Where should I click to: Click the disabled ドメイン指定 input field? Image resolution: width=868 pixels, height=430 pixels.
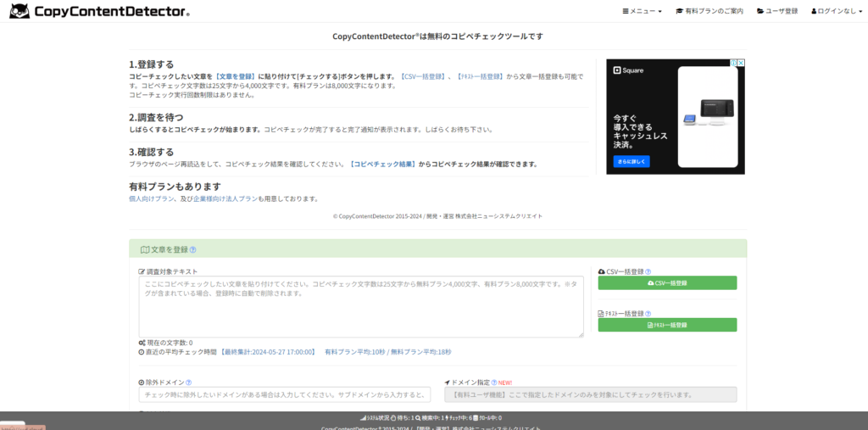coord(591,394)
